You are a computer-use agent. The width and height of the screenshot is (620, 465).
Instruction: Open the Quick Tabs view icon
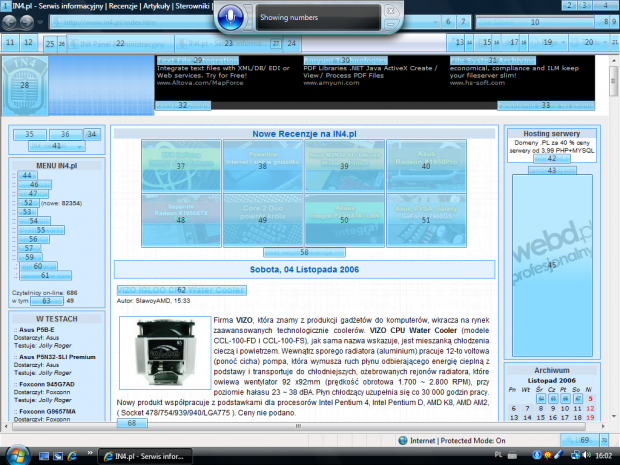50,44
